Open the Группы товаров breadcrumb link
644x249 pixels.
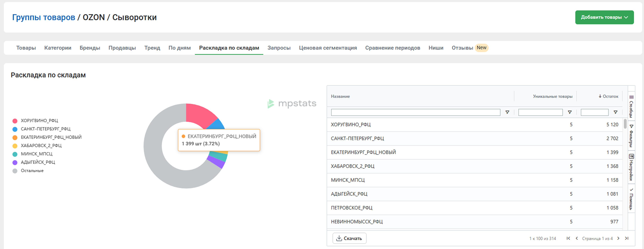(x=44, y=17)
